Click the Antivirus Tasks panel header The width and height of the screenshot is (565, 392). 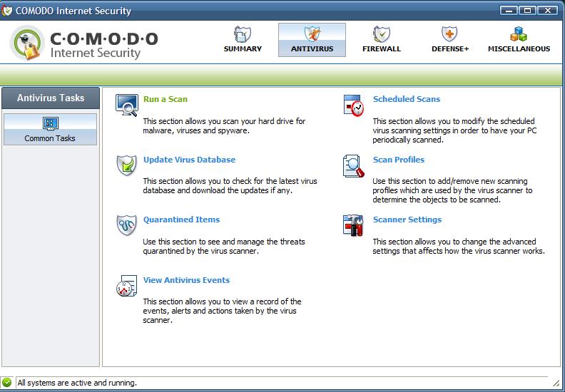(x=51, y=98)
